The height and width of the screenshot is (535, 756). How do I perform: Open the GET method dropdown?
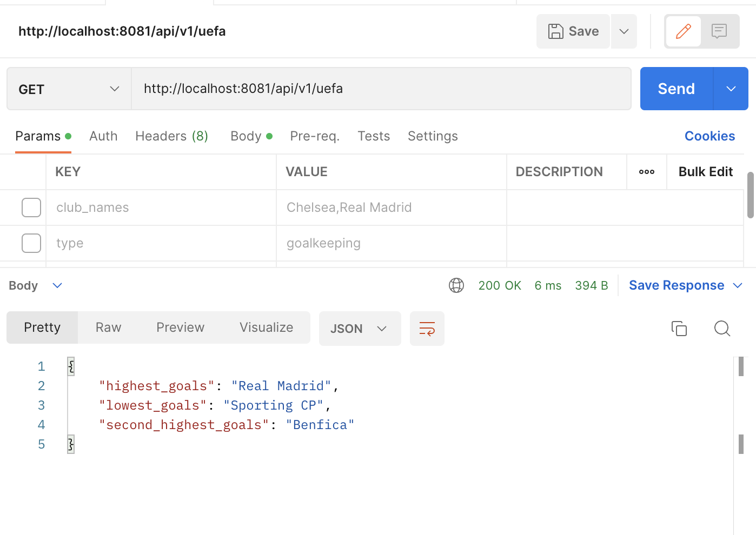pyautogui.click(x=69, y=89)
